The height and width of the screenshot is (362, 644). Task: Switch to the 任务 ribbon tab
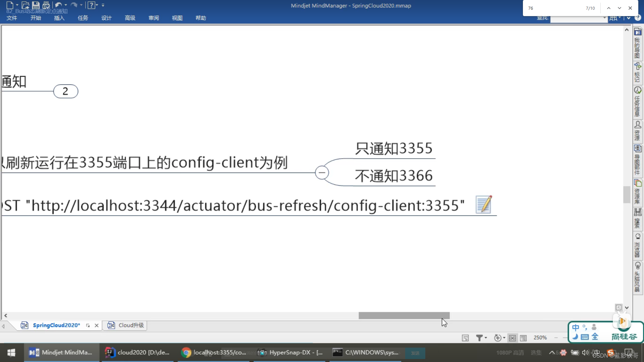pyautogui.click(x=83, y=18)
